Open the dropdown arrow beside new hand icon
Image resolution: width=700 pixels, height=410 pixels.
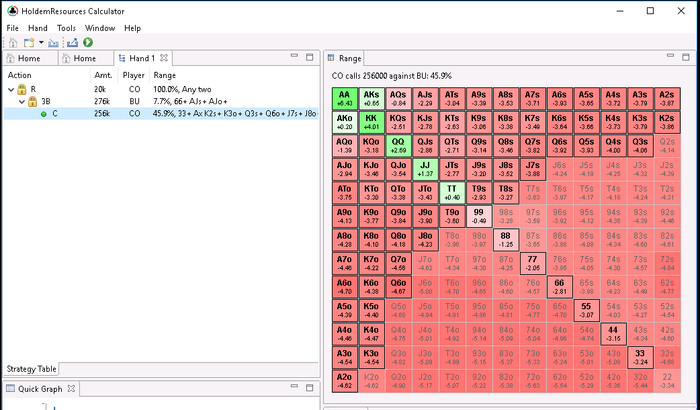click(41, 42)
